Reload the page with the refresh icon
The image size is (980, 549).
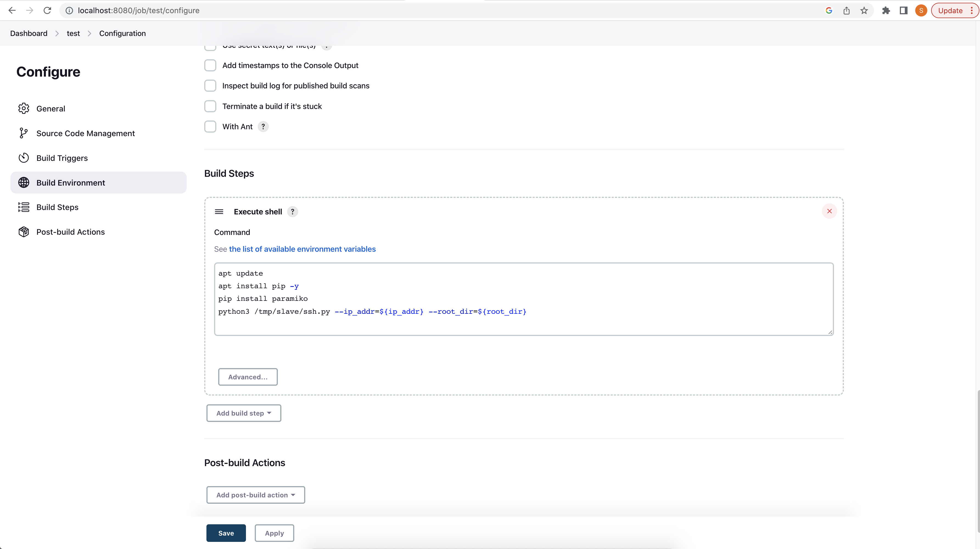pyautogui.click(x=47, y=10)
